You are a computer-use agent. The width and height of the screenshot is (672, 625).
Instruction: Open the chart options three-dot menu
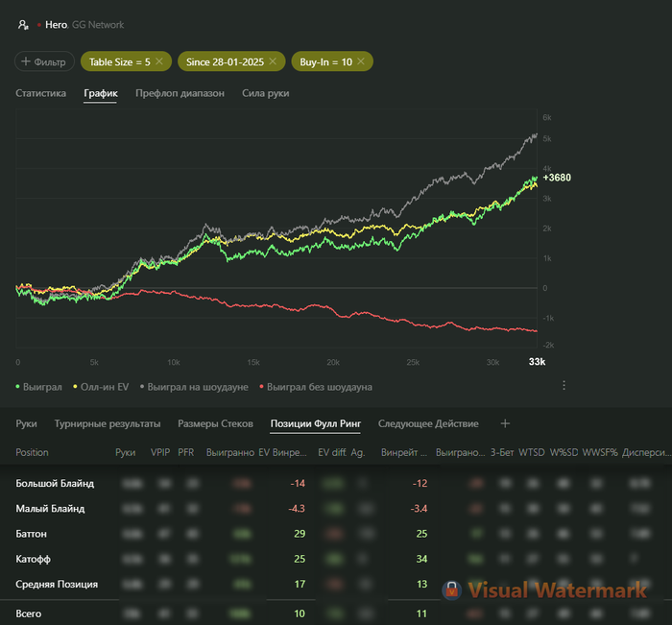(564, 385)
